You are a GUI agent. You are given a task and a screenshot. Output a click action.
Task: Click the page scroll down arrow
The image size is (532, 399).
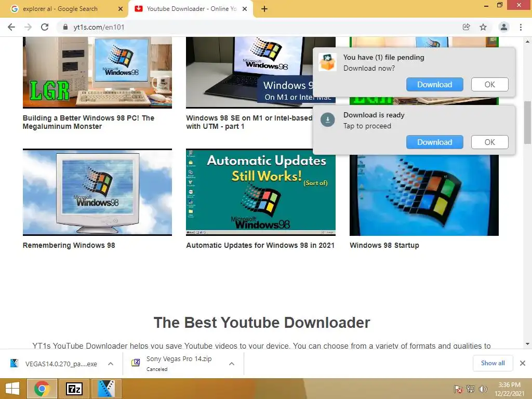528,344
